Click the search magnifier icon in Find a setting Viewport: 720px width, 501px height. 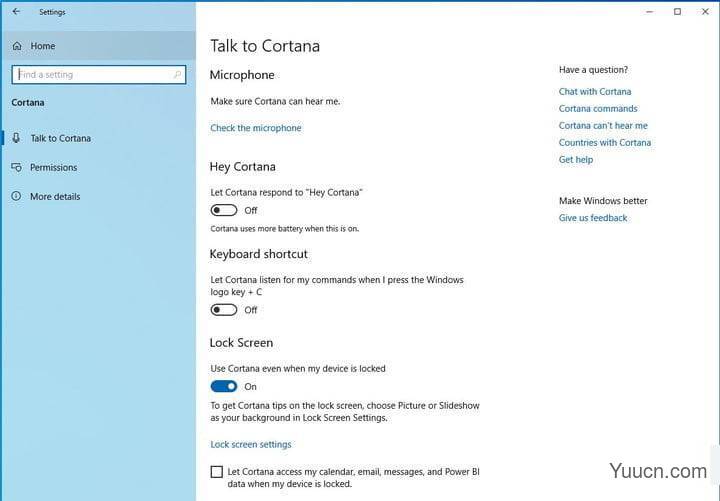pyautogui.click(x=177, y=74)
